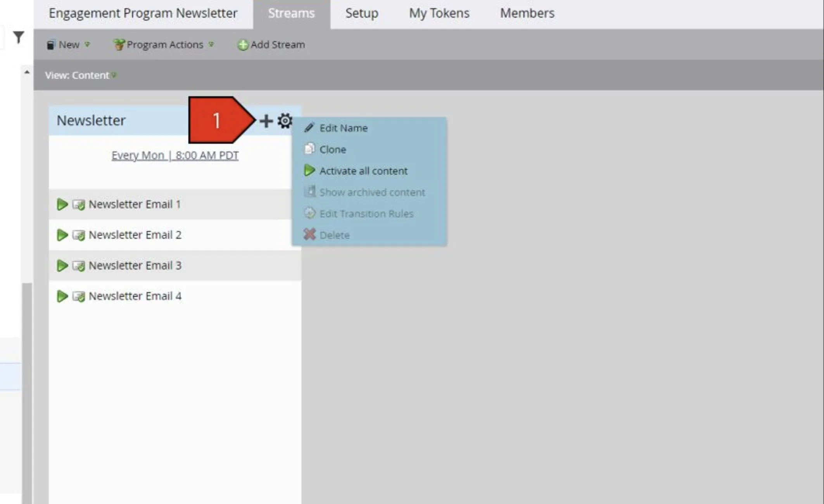Click the clock icon beside Edit Transition Rules
The height and width of the screenshot is (504, 824).
pyautogui.click(x=309, y=213)
